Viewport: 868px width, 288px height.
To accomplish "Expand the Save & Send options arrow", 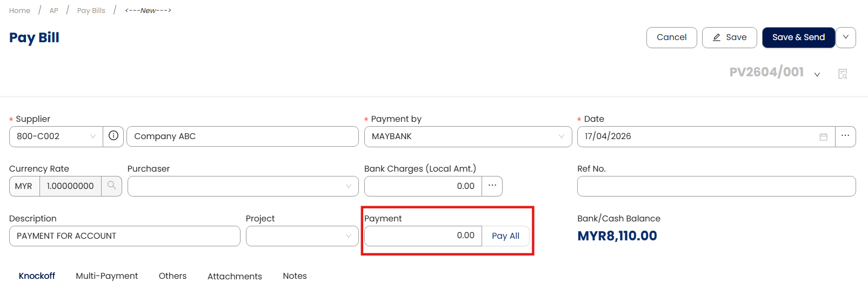I will pos(846,37).
